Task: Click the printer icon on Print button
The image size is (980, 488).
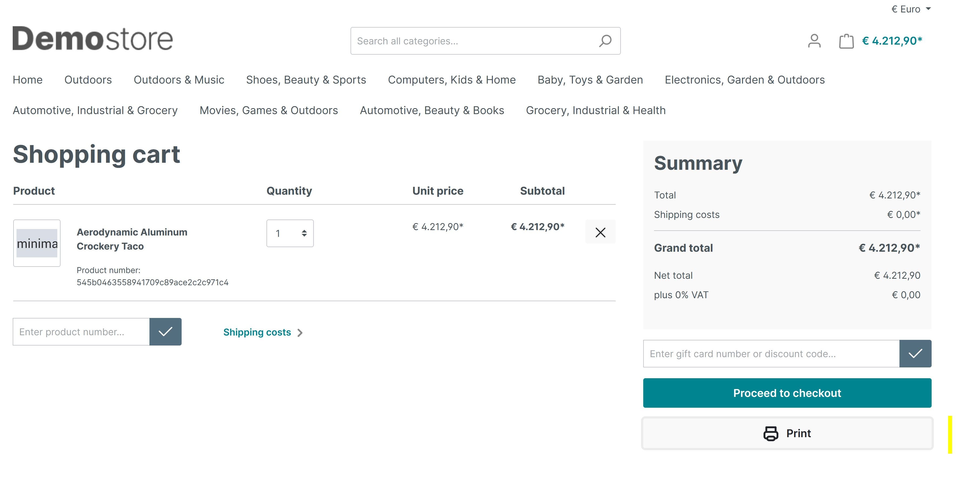Action: pyautogui.click(x=770, y=433)
